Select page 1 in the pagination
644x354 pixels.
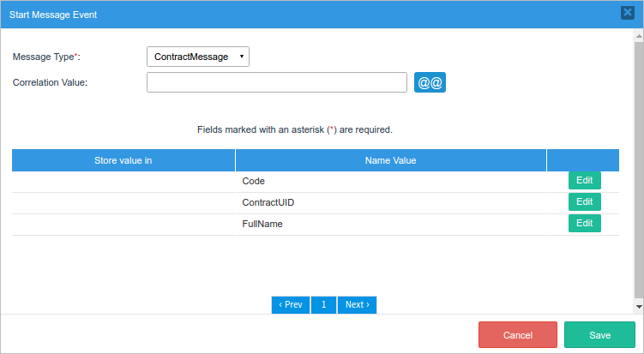pos(323,305)
